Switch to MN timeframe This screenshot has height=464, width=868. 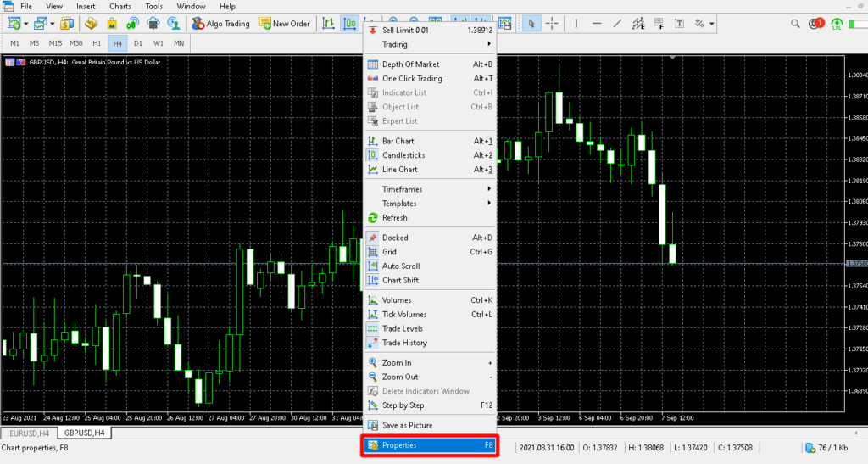click(179, 43)
